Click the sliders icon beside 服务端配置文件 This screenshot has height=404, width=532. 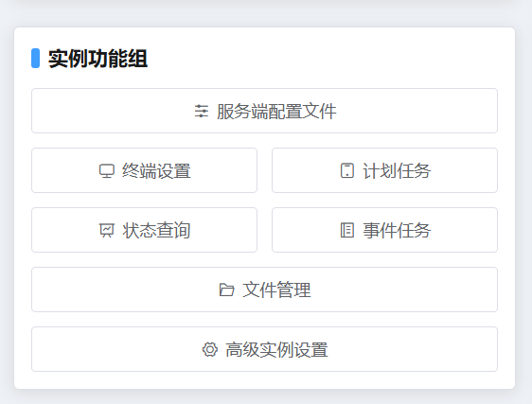coord(202,111)
